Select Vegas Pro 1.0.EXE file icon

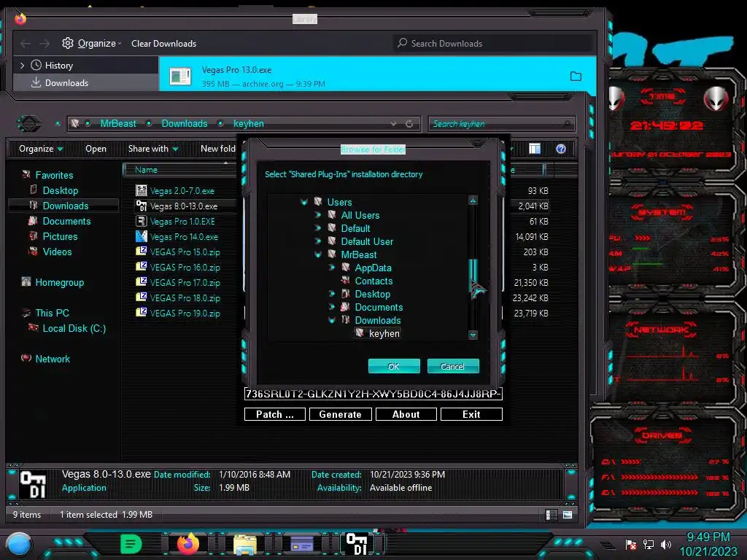[141, 221]
